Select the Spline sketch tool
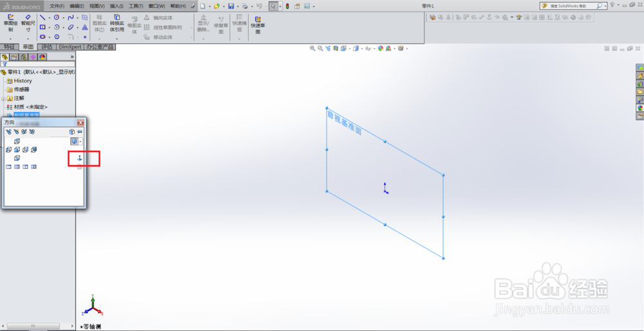644x331 pixels. (71, 17)
